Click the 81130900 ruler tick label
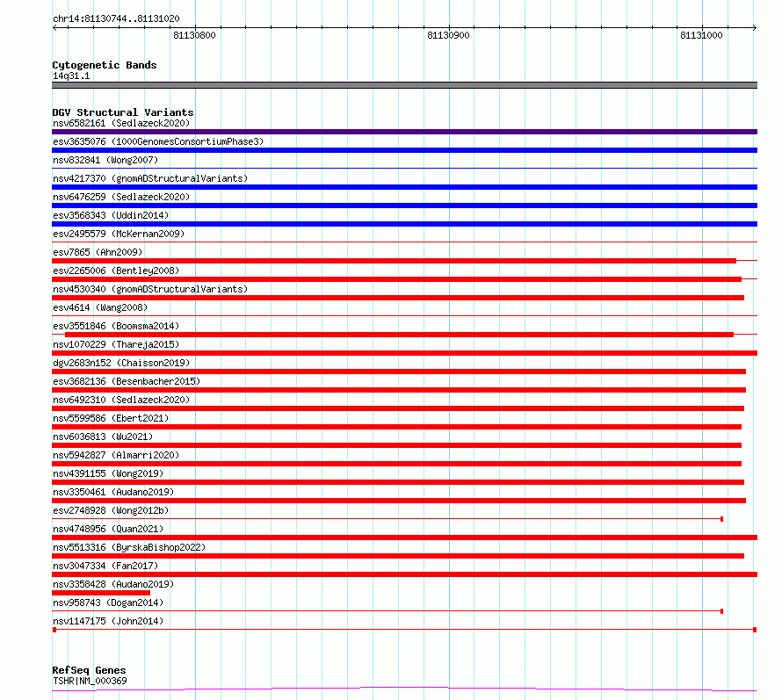The width and height of the screenshot is (782, 700). pyautogui.click(x=448, y=35)
